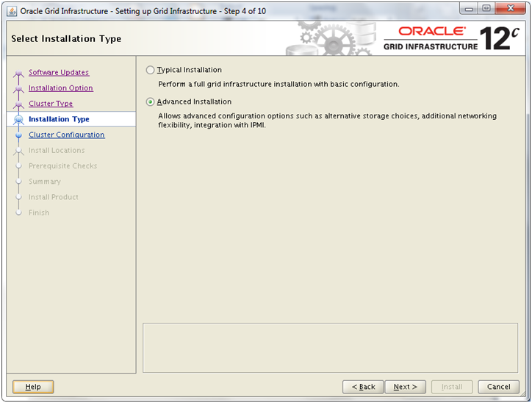Screen dimensions: 532x403
Task: Click the Help button
Action: click(x=33, y=387)
